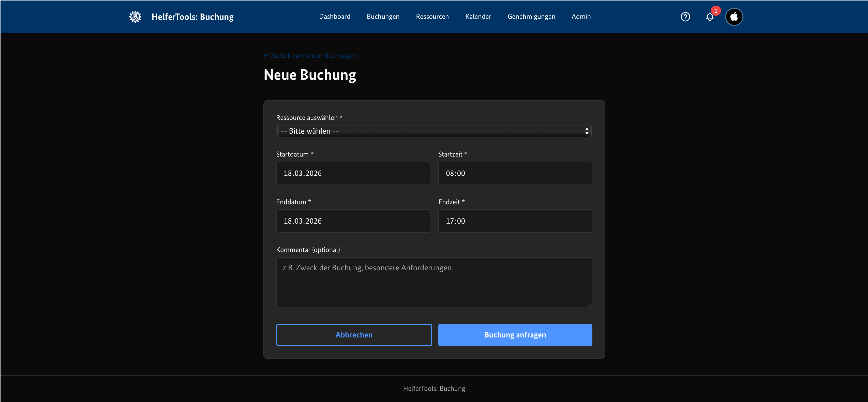Screen dimensions: 868x402
Task: Click the dropdown arrows on resource select
Action: coord(587,131)
